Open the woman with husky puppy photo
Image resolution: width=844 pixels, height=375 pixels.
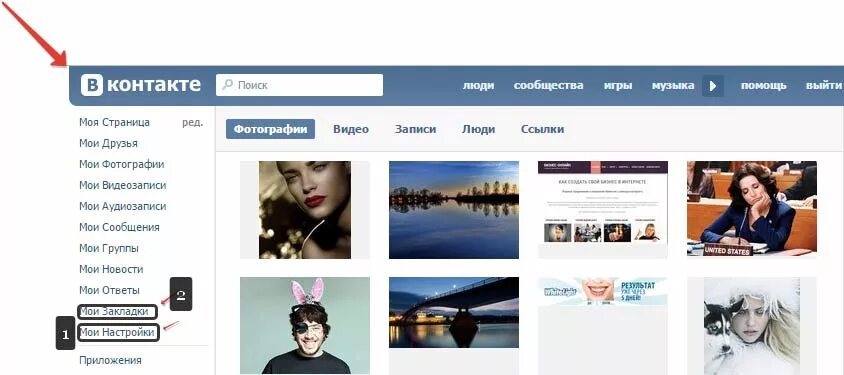tap(751, 326)
